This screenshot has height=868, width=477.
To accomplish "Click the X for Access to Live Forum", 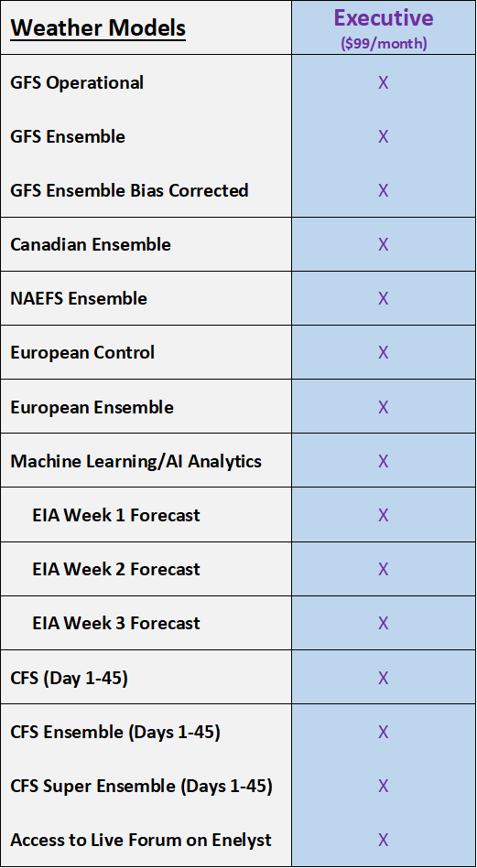I will 383,841.
